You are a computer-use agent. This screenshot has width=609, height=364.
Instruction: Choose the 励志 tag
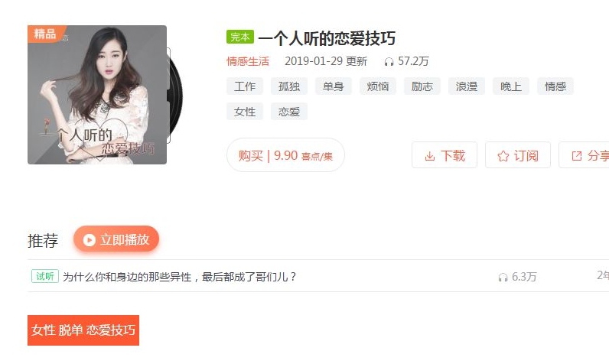(422, 86)
